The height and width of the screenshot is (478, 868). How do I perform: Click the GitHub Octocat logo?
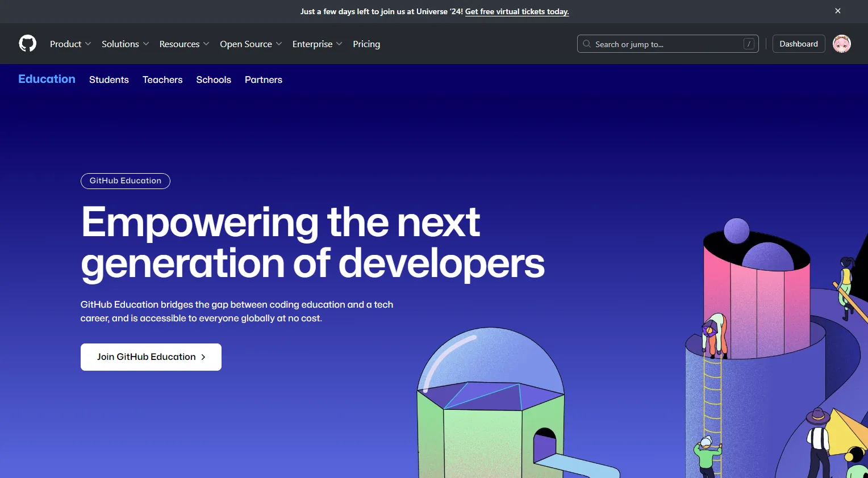click(27, 44)
